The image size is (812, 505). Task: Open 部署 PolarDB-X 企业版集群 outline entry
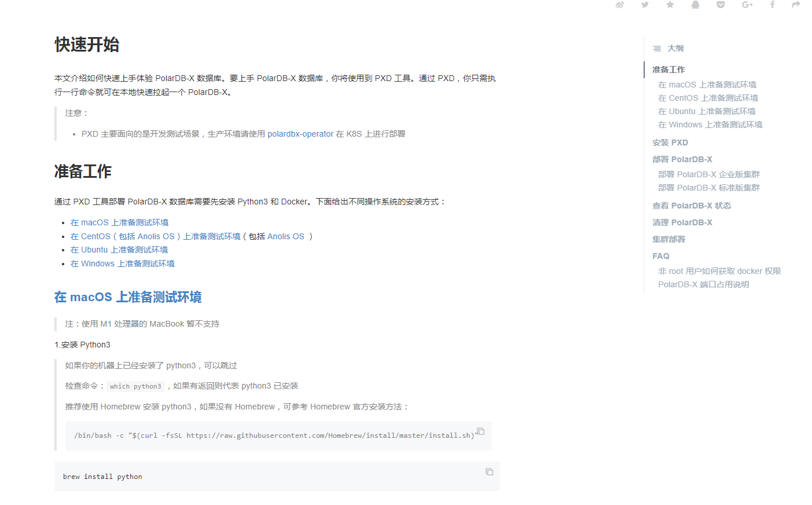tap(709, 174)
